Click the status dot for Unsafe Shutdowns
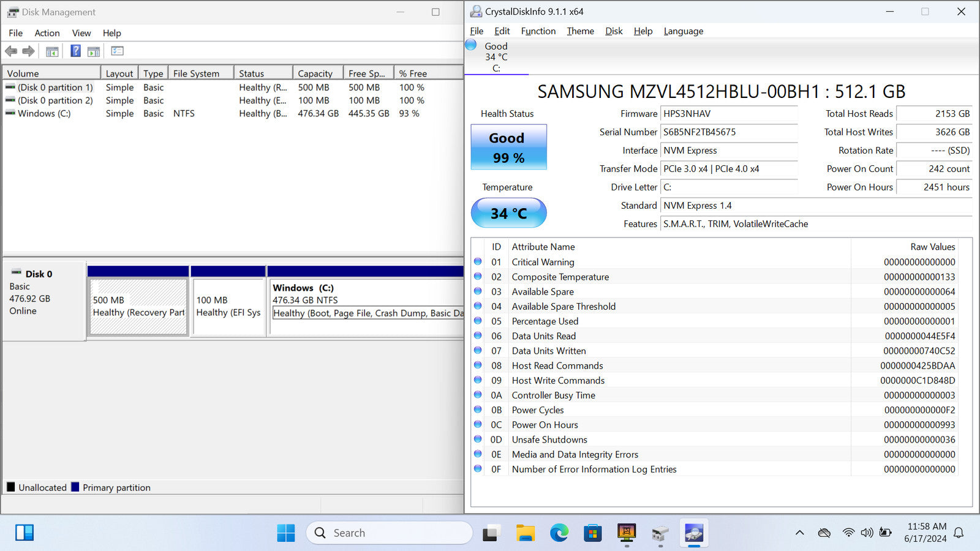Screen dimensions: 980x551 pyautogui.click(x=478, y=439)
